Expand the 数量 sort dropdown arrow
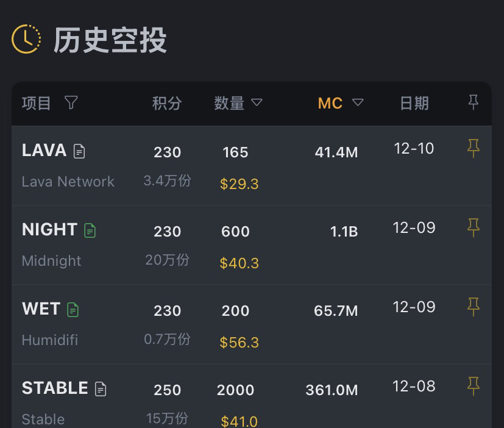The image size is (504, 428). (257, 102)
